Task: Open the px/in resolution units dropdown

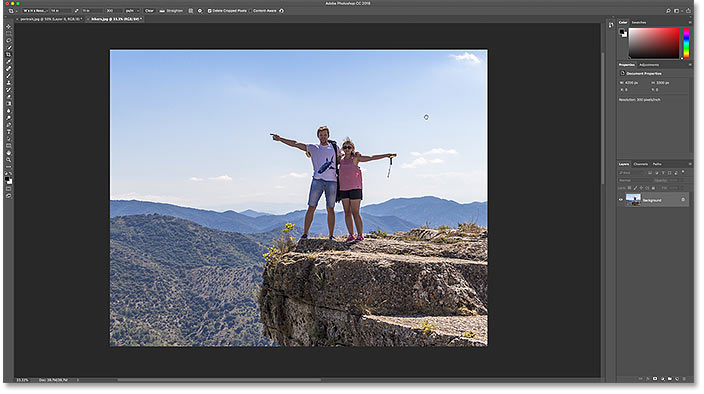Action: (x=132, y=11)
